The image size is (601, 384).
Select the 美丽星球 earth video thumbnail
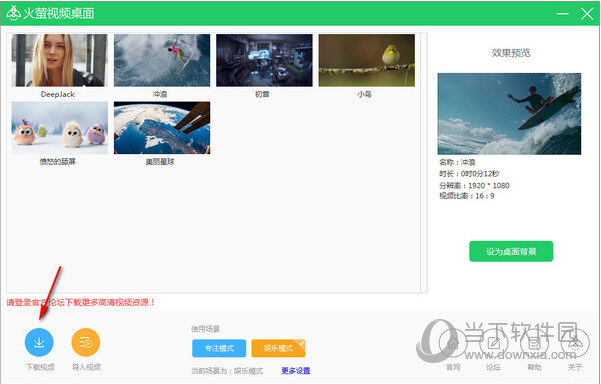click(162, 128)
